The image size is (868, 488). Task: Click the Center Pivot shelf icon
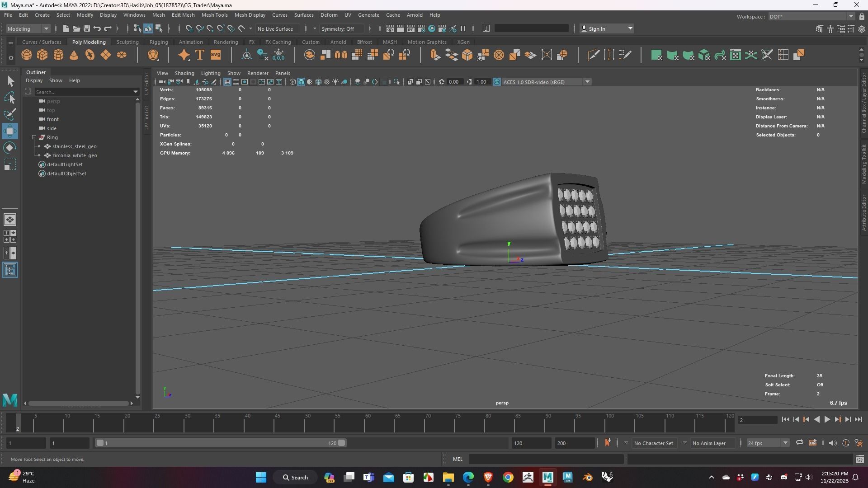coord(246,55)
